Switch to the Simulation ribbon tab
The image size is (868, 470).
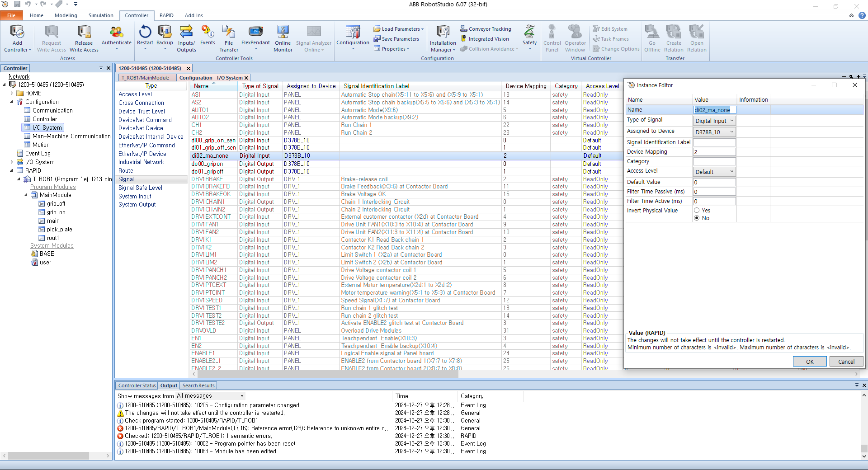click(x=101, y=15)
